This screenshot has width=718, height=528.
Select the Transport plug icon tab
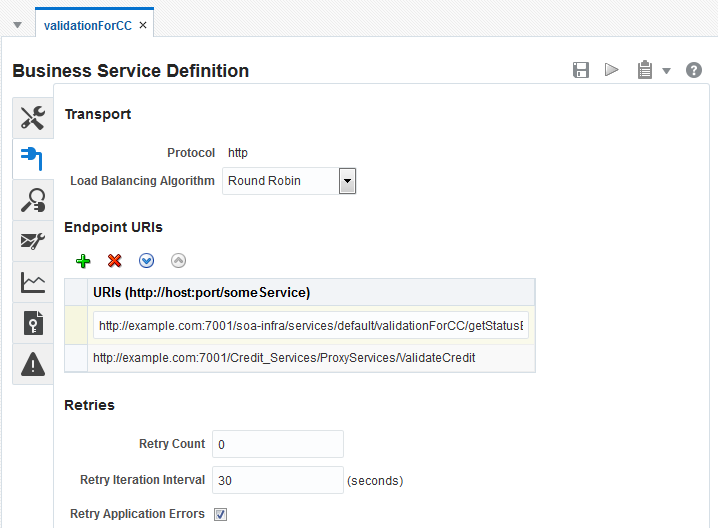point(32,158)
